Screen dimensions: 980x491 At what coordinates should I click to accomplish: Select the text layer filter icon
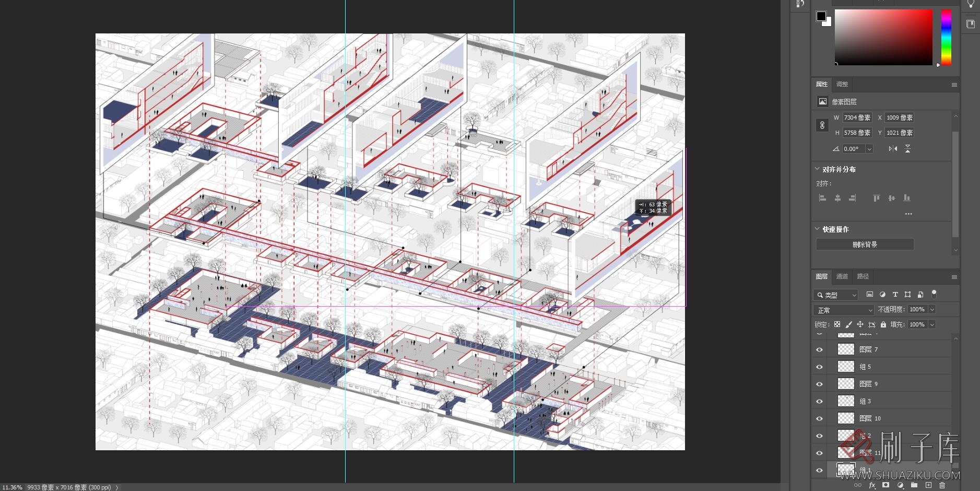pyautogui.click(x=895, y=295)
